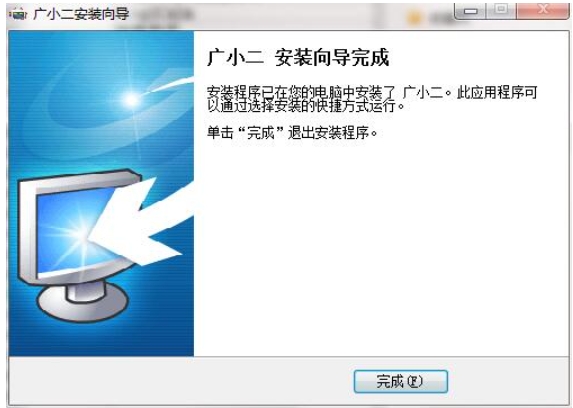Click the 完成(F) button to exit setup
The height and width of the screenshot is (408, 573).
[401, 381]
